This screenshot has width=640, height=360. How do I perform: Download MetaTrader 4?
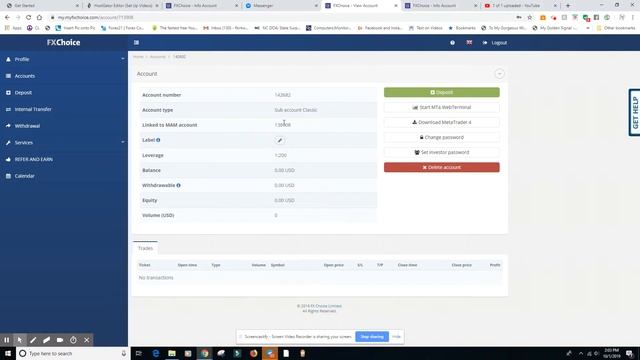pos(441,122)
